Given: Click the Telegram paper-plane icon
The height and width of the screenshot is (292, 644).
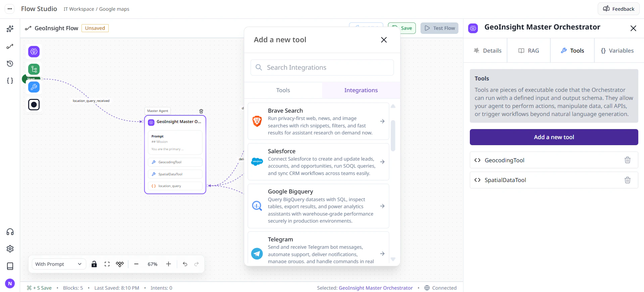Looking at the screenshot, I should click(257, 254).
